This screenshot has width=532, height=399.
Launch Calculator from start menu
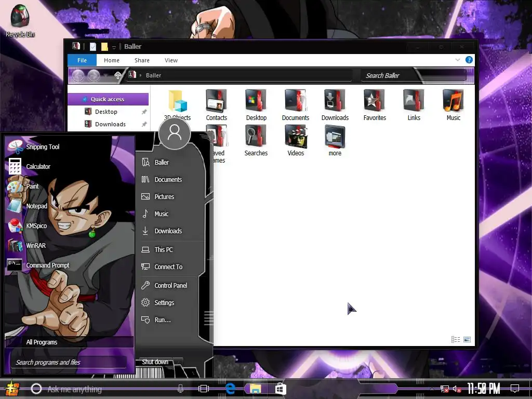pyautogui.click(x=30, y=166)
